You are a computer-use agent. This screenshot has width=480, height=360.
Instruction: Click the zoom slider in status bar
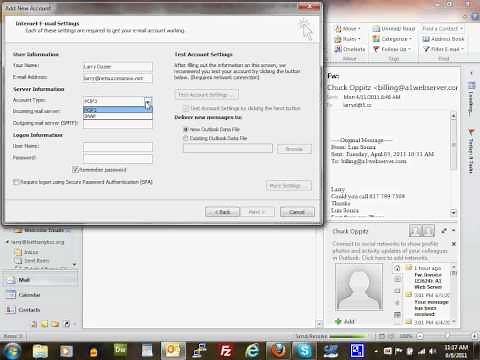click(x=447, y=336)
